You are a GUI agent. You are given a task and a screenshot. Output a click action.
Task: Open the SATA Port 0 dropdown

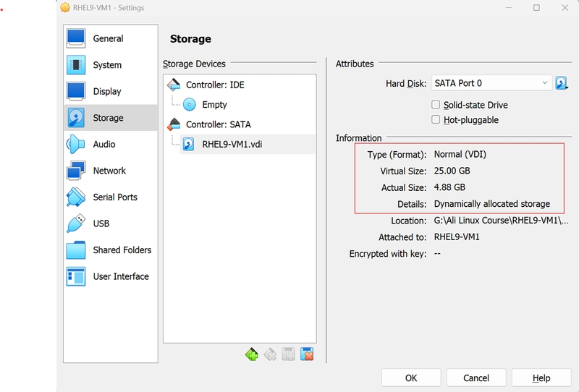(x=491, y=83)
